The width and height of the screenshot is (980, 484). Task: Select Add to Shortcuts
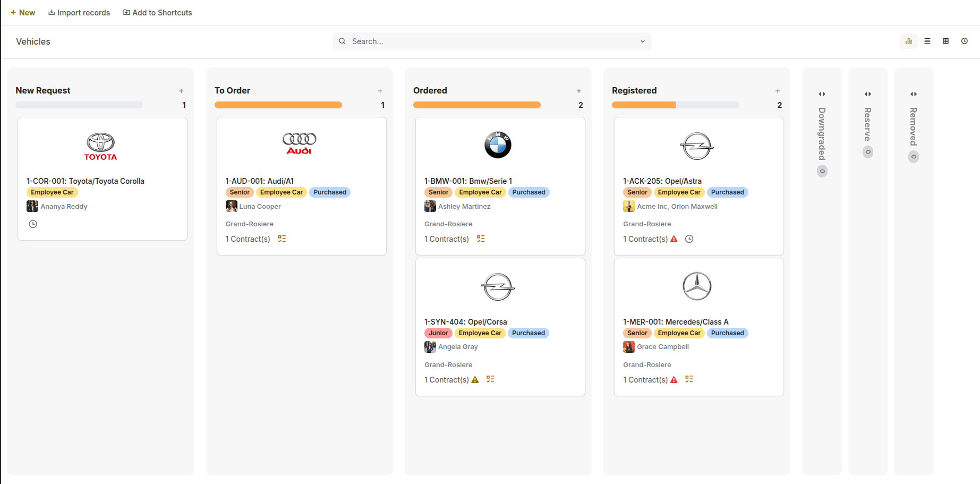tap(157, 12)
